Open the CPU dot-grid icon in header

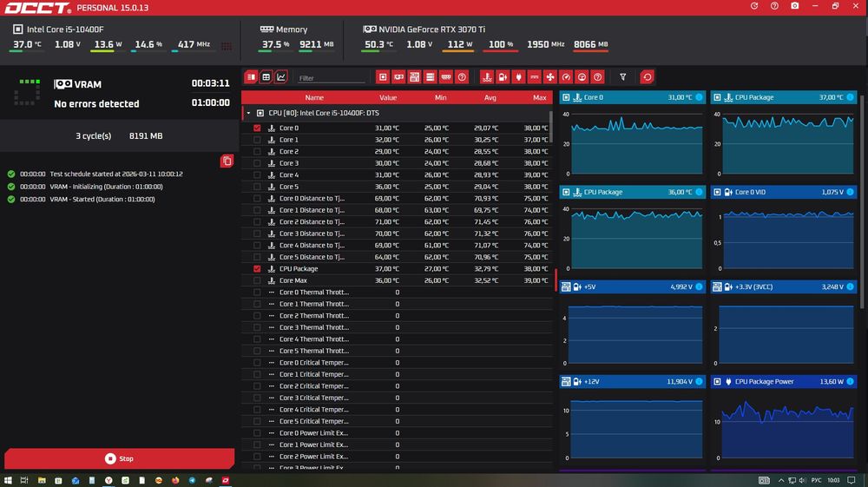pos(227,46)
